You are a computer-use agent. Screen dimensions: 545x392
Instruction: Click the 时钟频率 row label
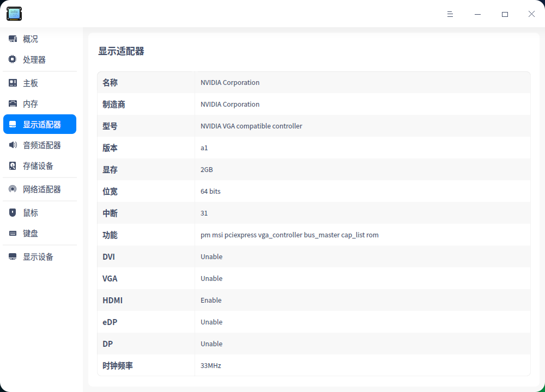click(118, 366)
